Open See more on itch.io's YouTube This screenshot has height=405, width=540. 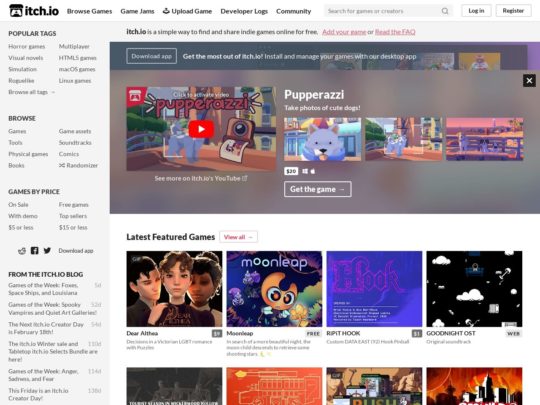[x=201, y=178]
